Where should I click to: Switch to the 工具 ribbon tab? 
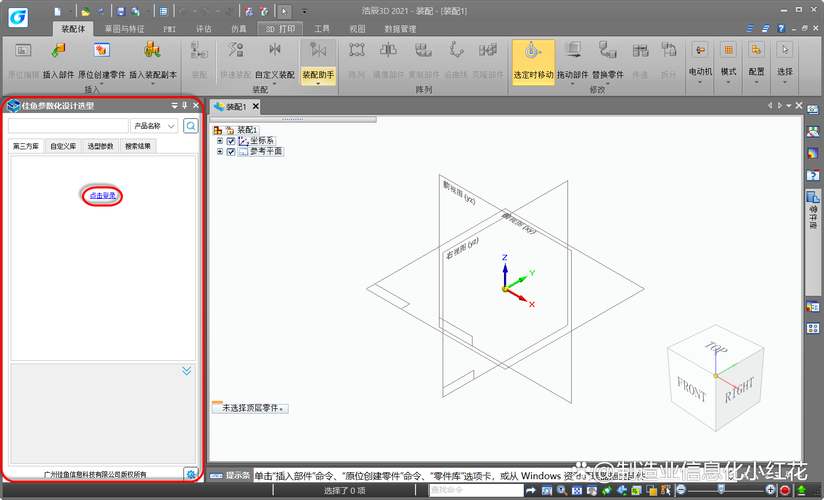322,29
